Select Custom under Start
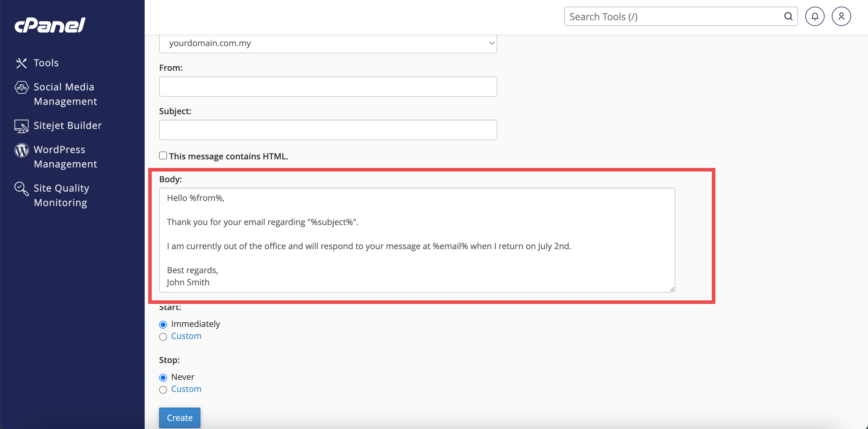 [x=163, y=337]
